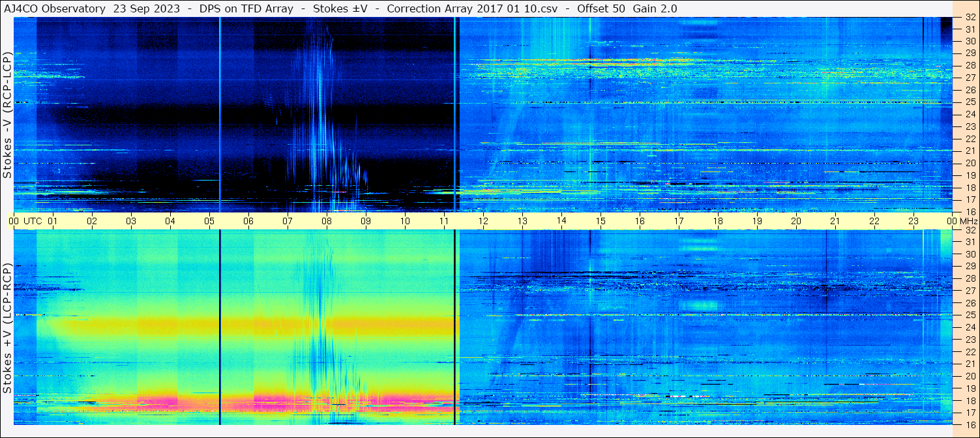Select the "00 MHz" end label on time axis
980x438 pixels.
tap(962, 221)
